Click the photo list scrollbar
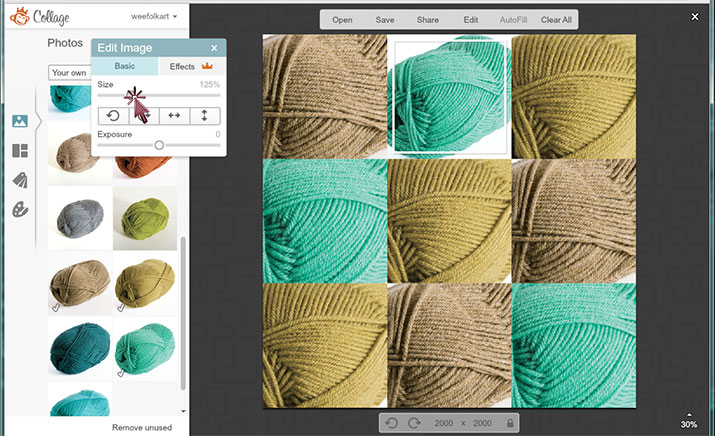This screenshot has width=715, height=436. 183,313
